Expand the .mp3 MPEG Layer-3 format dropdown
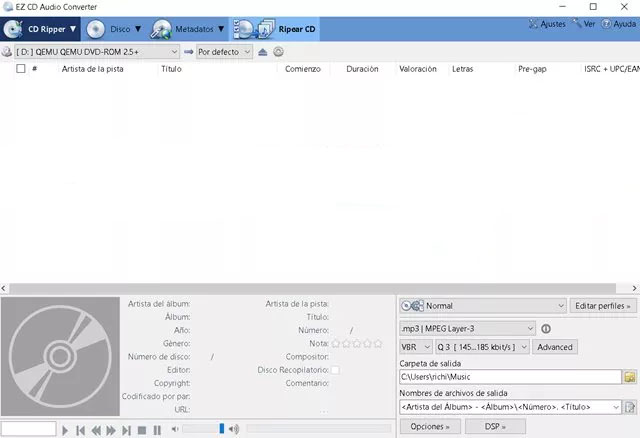This screenshot has height=438, width=640. pyautogui.click(x=467, y=329)
